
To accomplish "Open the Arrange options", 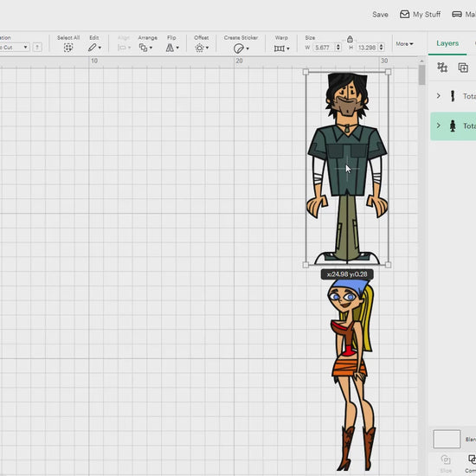I will point(145,48).
